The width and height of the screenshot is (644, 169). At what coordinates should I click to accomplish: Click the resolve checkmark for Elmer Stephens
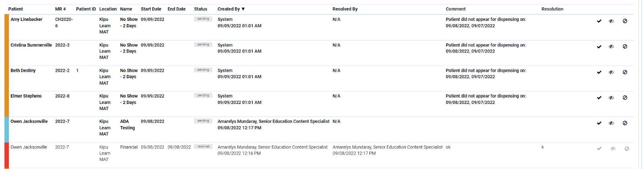(599, 98)
